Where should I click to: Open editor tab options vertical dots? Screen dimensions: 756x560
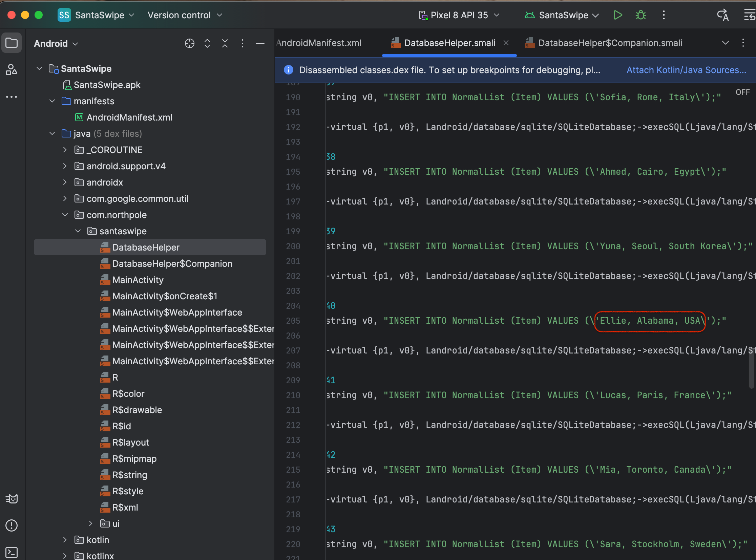coord(743,43)
